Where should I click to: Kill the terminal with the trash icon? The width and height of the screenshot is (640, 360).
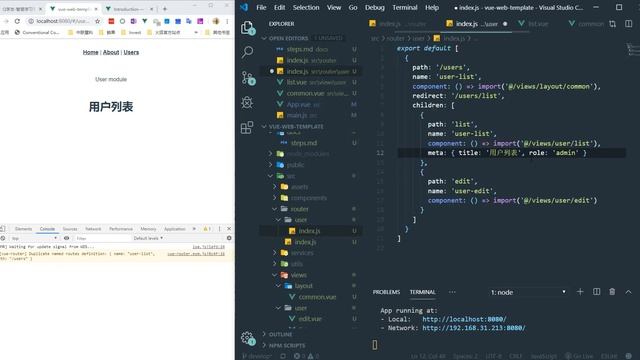[x=612, y=292]
